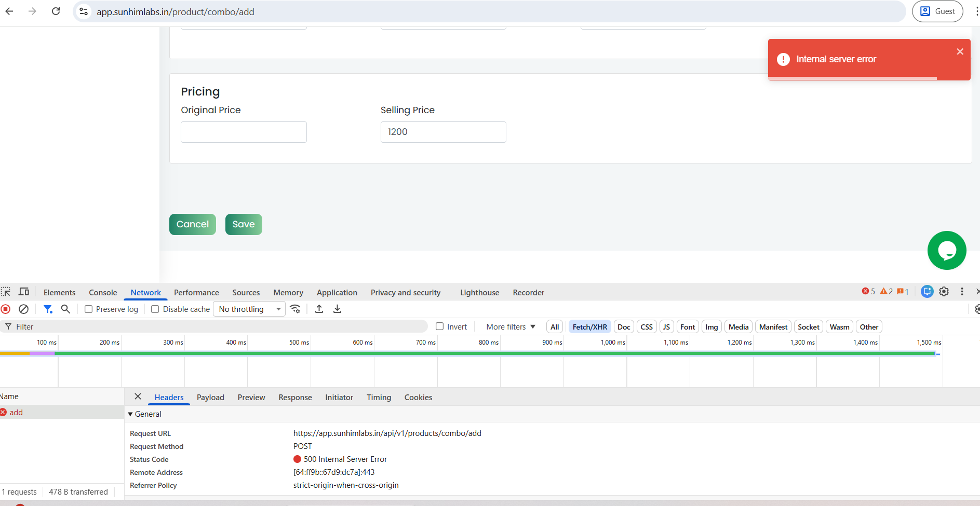Toggle the Media filter
Image resolution: width=980 pixels, height=506 pixels.
739,327
